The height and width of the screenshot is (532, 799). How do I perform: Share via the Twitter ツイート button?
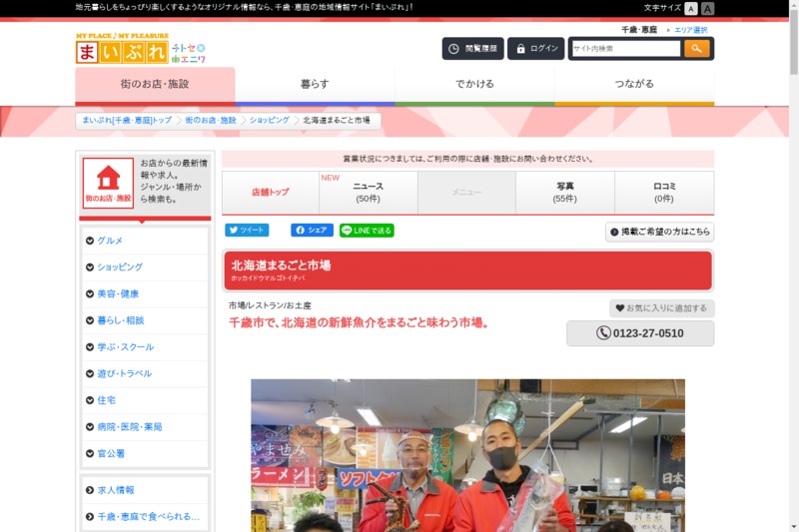tap(247, 230)
